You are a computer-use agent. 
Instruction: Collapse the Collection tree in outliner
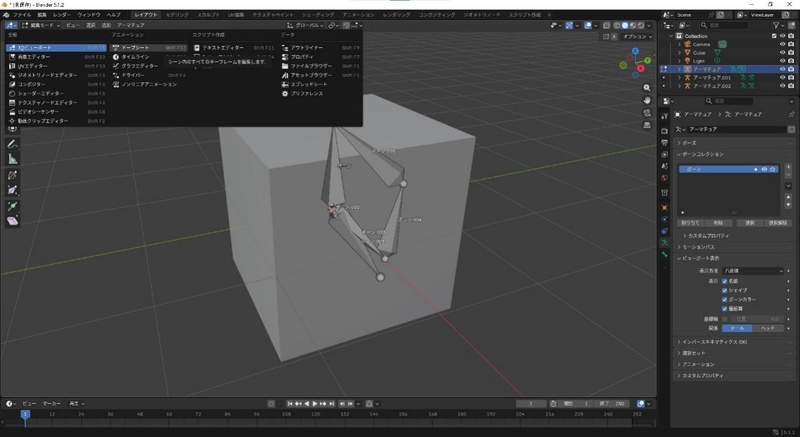(x=671, y=36)
